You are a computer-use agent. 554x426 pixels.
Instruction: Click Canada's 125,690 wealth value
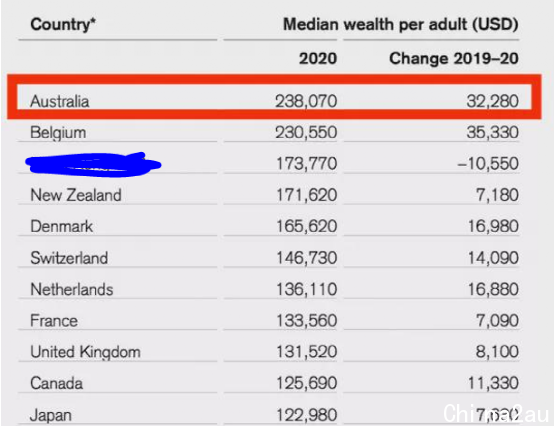[306, 383]
